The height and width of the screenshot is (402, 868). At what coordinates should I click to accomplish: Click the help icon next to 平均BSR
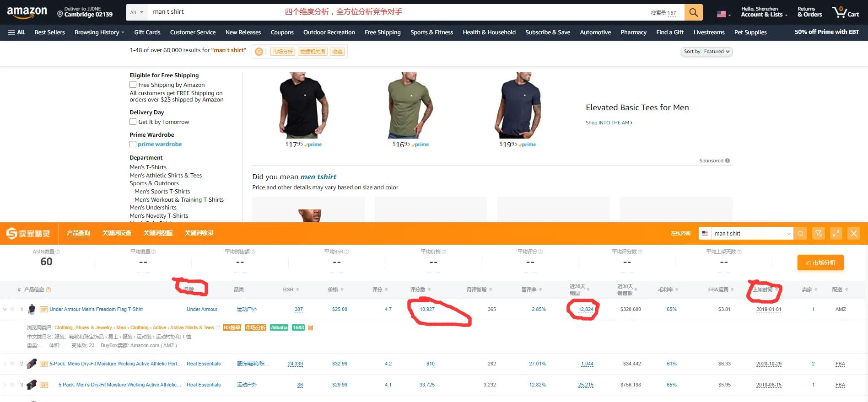pos(346,252)
